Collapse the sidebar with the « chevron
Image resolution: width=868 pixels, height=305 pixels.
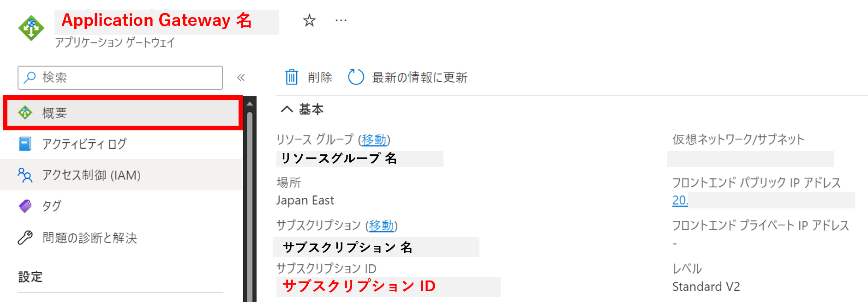click(x=240, y=77)
